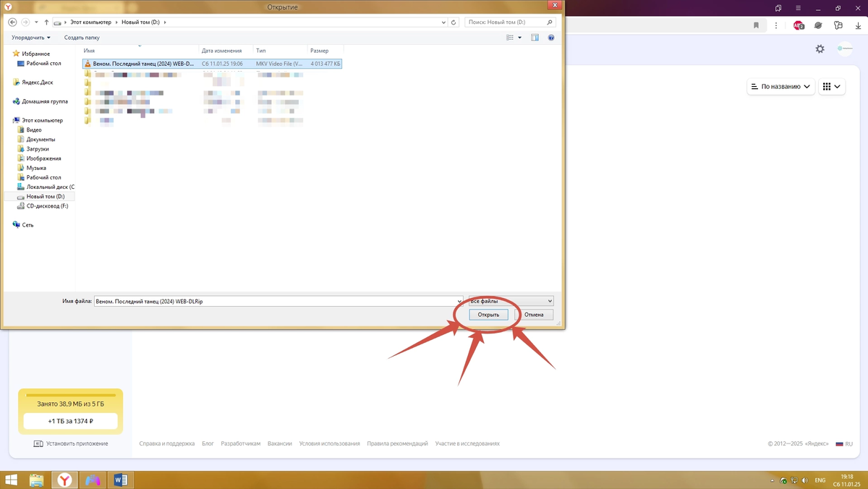The image size is (868, 489).
Task: Click the Открыть button
Action: [488, 315]
